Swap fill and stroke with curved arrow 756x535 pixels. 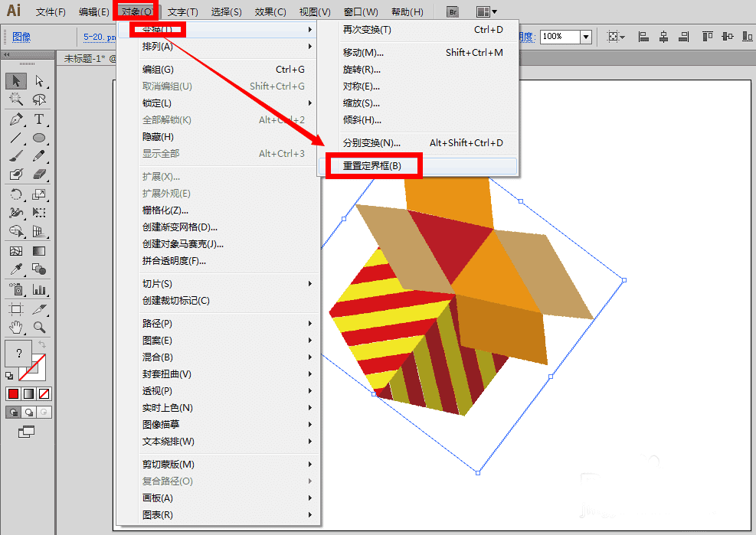[42, 344]
